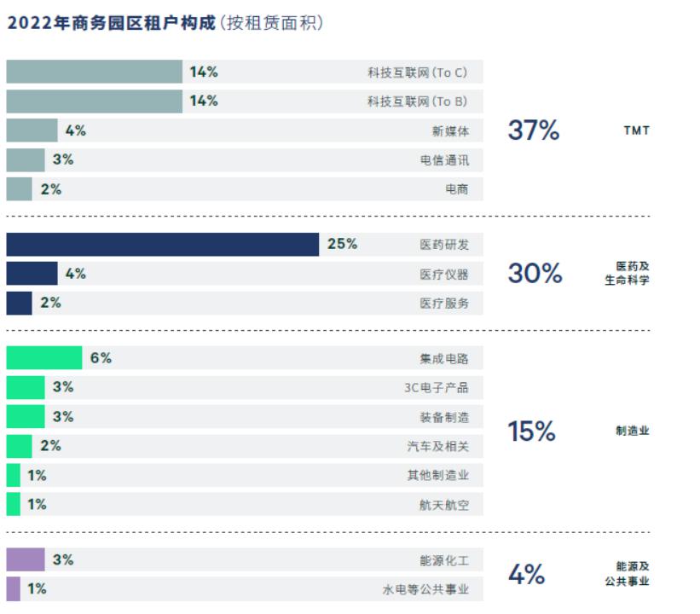
Task: Click the 37% TMT total
Action: [x=534, y=130]
